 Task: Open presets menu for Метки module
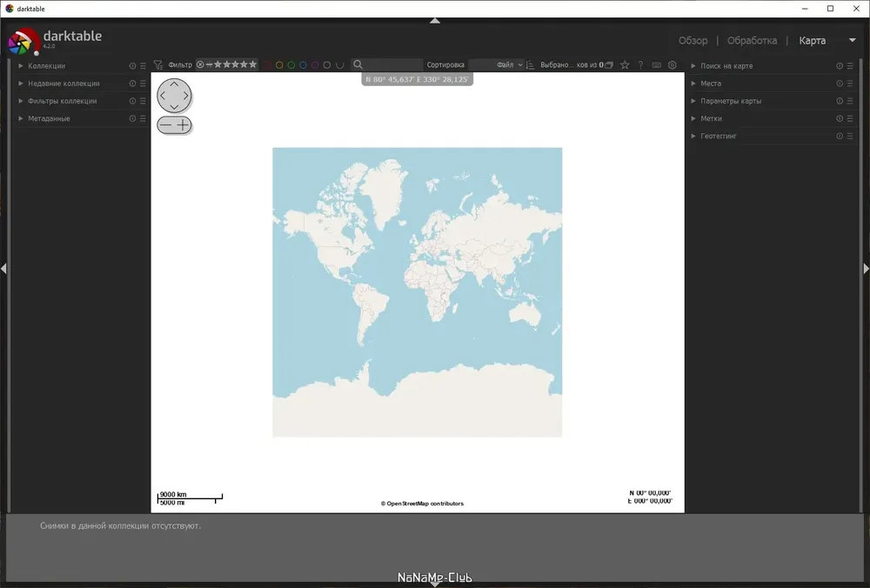[850, 118]
